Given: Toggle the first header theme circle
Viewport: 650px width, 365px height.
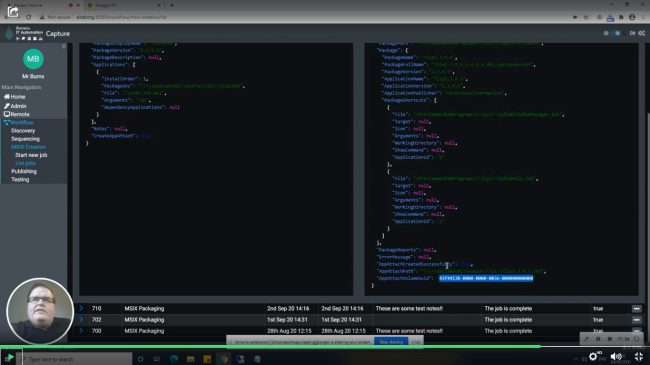Looking at the screenshot, I should point(606,33).
